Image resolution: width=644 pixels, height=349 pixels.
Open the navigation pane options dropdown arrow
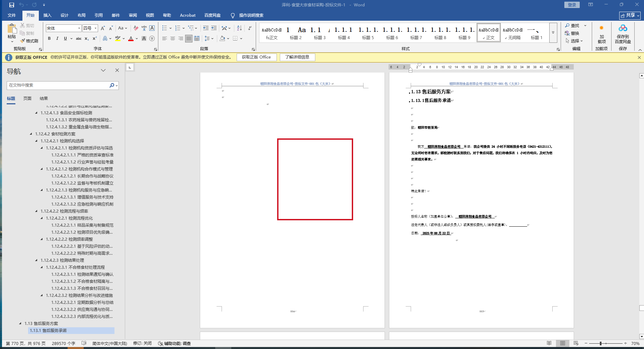point(103,70)
